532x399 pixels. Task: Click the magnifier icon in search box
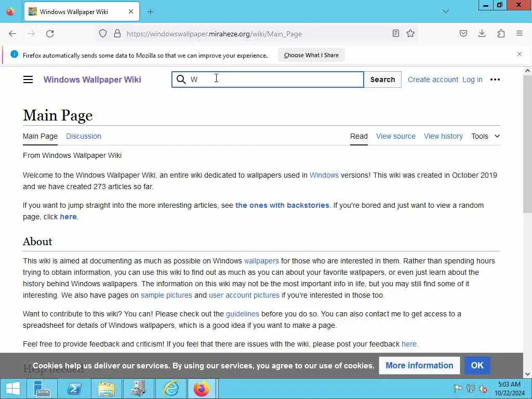click(x=181, y=79)
